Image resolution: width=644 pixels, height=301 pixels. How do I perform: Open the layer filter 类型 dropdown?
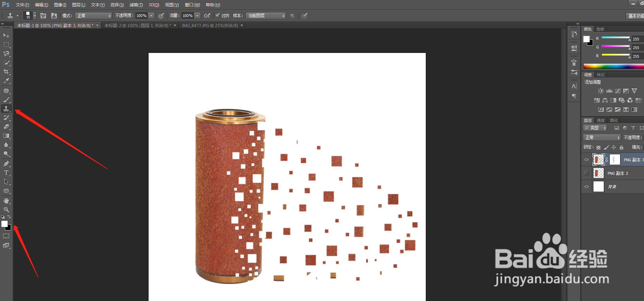(x=595, y=128)
